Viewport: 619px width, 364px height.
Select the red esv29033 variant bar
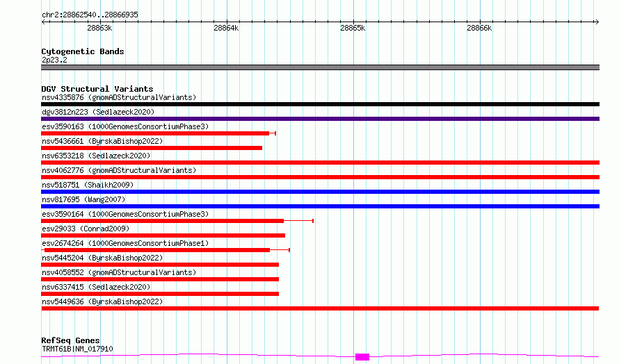click(163, 235)
